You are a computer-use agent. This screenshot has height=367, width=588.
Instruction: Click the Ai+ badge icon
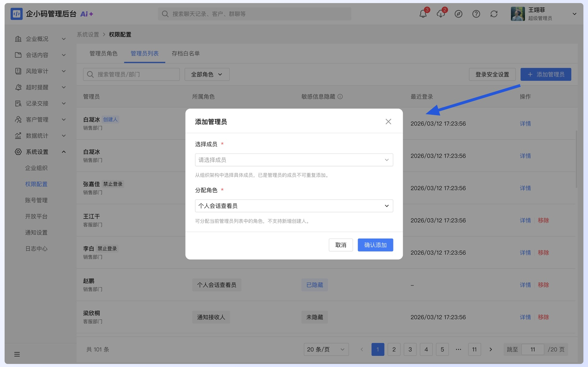tap(87, 14)
